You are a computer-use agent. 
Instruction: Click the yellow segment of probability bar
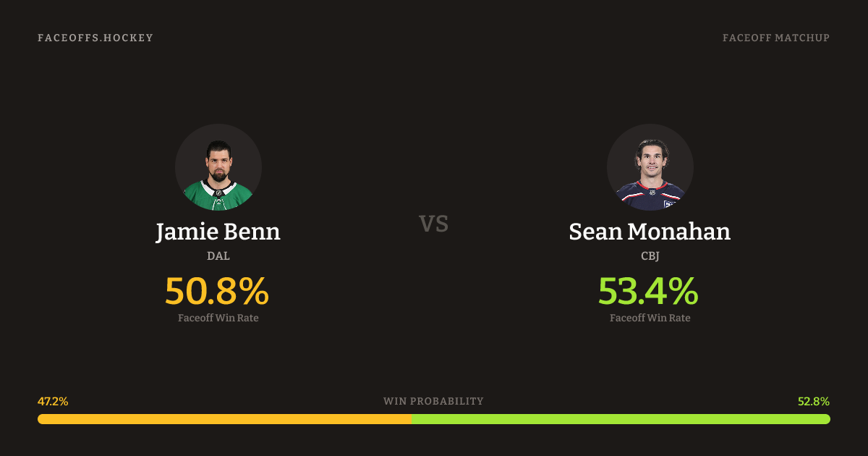(224, 419)
